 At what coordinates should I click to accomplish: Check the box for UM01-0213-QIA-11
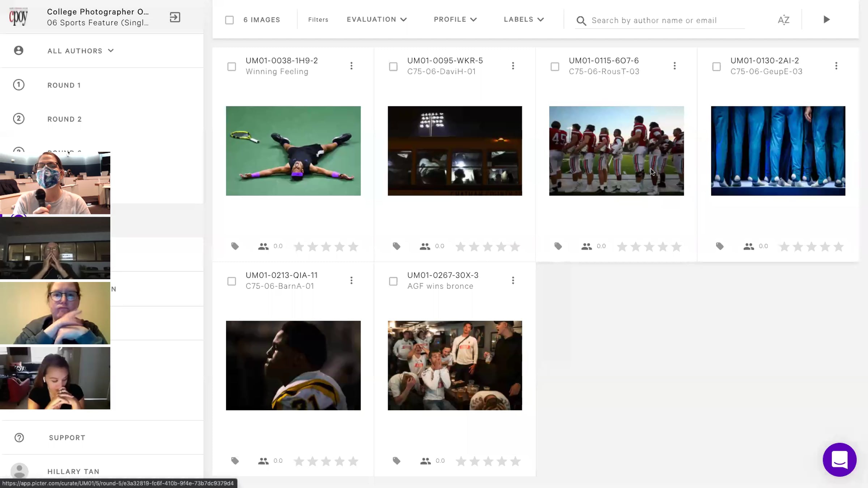(x=231, y=281)
